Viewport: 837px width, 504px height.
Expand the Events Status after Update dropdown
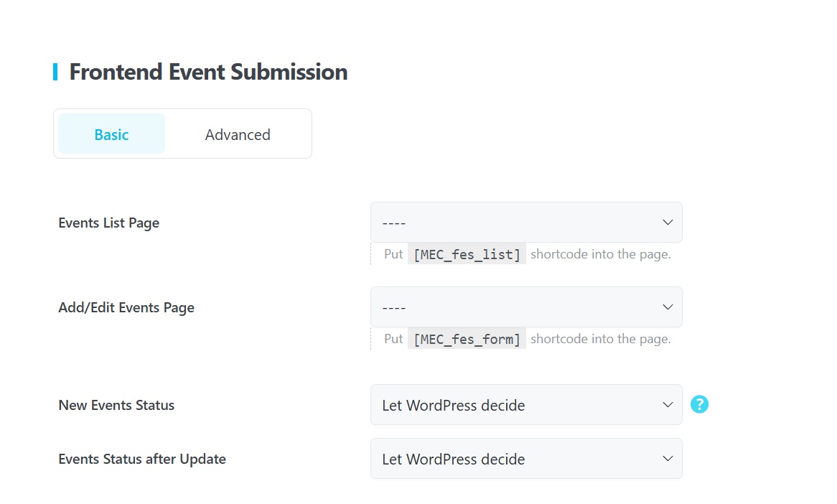tap(525, 459)
